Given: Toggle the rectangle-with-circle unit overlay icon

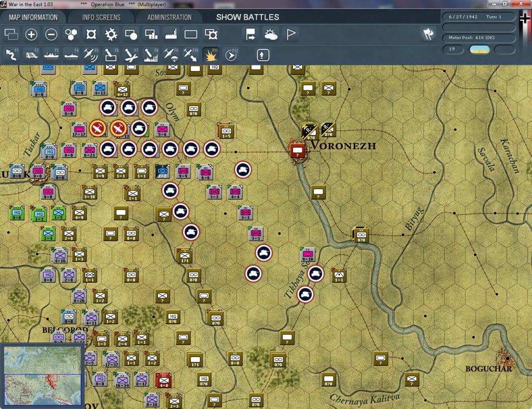Looking at the screenshot, I should (131, 34).
